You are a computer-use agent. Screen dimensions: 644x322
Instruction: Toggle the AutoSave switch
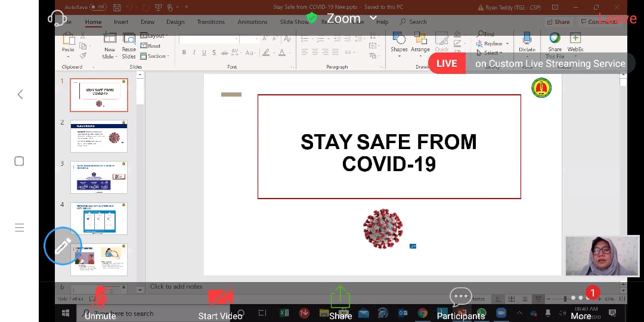tap(98, 7)
